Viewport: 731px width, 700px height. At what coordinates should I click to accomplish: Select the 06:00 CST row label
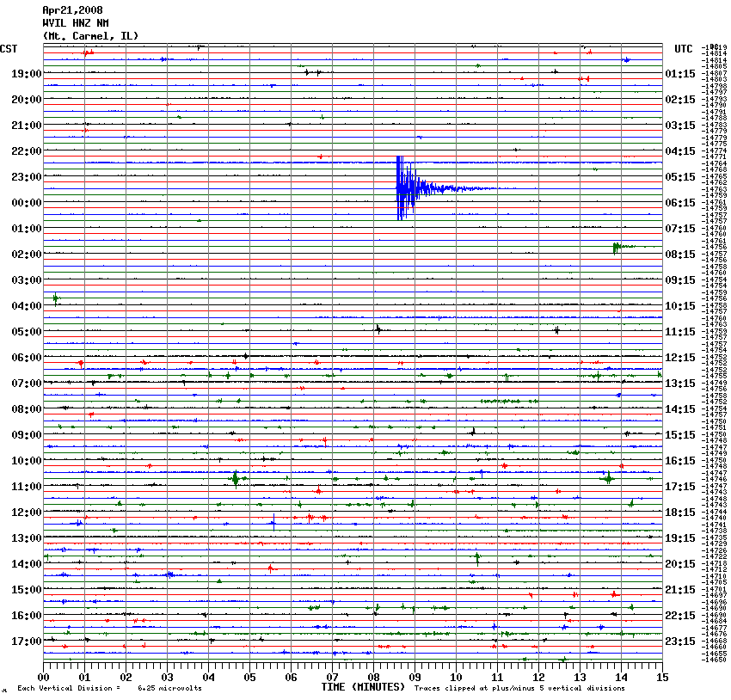(27, 358)
